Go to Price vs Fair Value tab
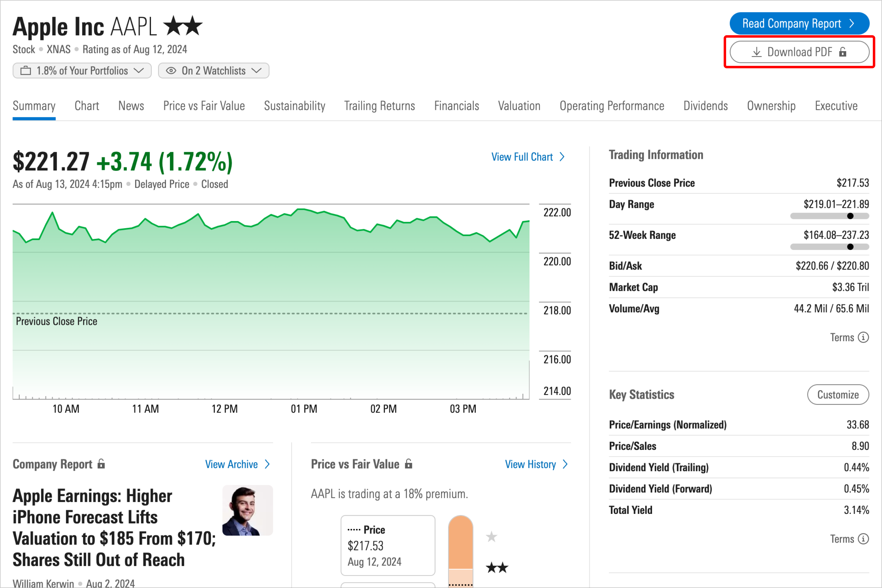 [204, 106]
